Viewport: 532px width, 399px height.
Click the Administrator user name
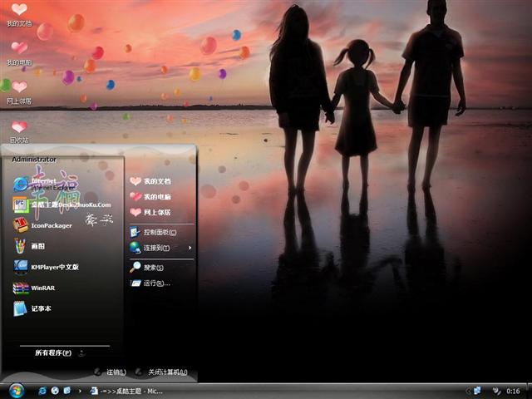pos(34,159)
